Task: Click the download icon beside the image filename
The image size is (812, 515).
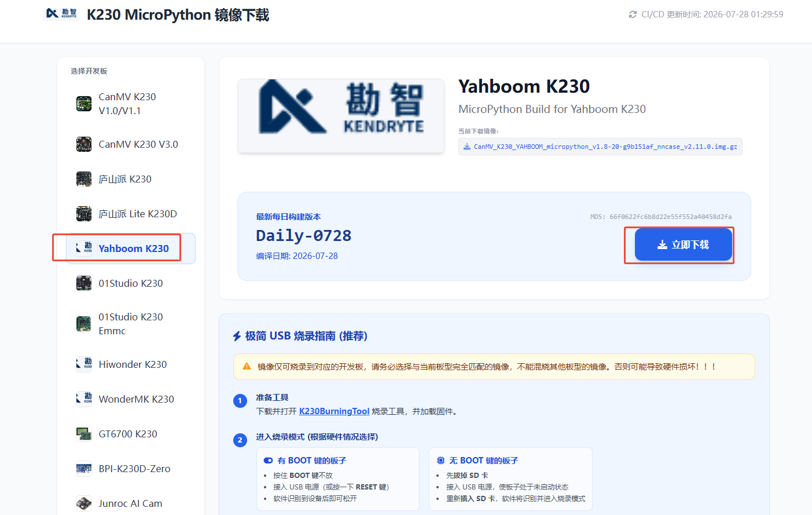Action: click(x=467, y=147)
